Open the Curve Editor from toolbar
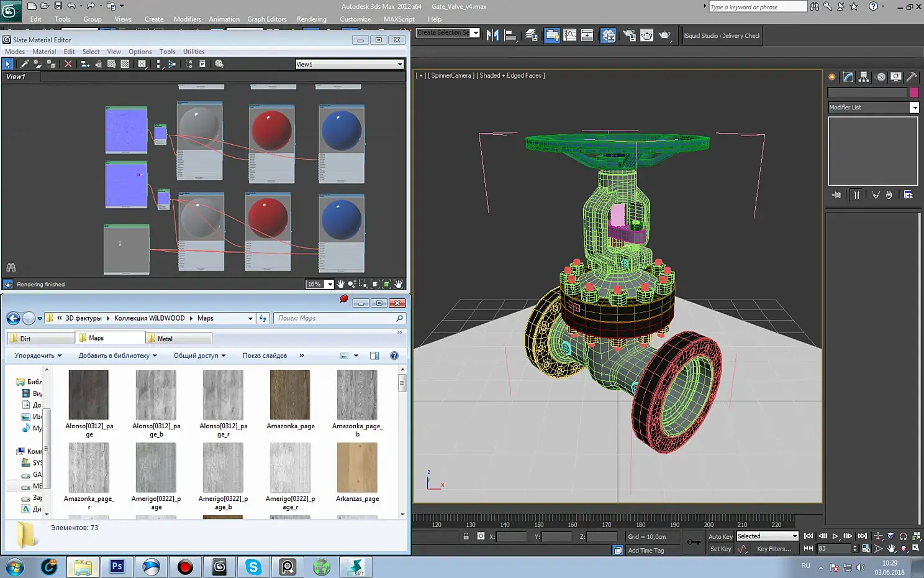This screenshot has width=924, height=578. 569,35
